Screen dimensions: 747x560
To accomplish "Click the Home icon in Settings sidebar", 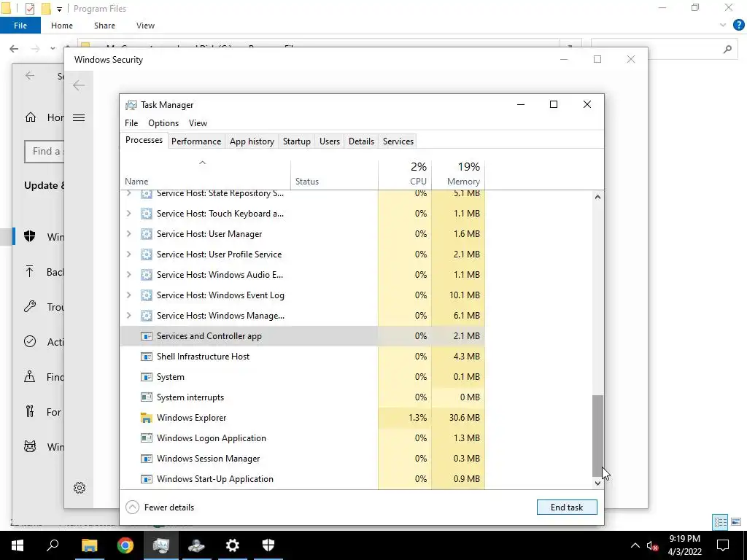I will click(31, 117).
